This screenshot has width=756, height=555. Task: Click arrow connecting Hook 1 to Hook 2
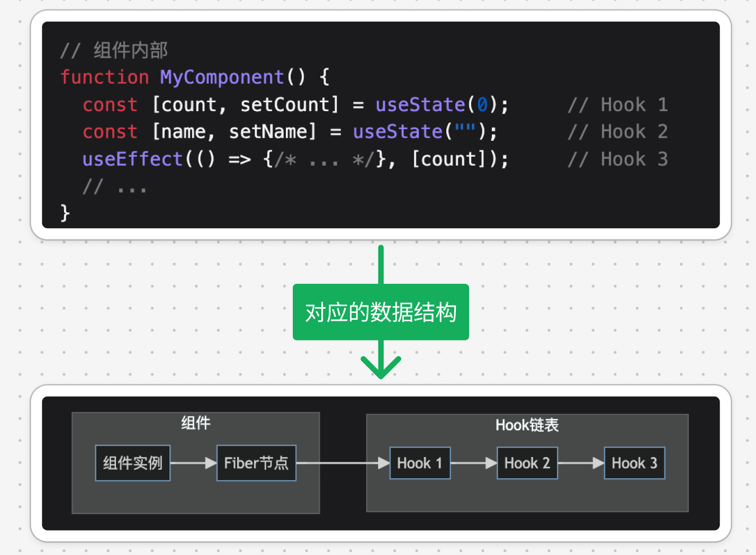coord(473,463)
